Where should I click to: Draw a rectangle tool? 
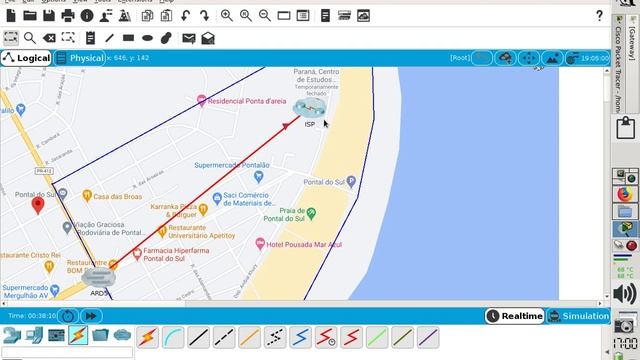click(x=129, y=38)
